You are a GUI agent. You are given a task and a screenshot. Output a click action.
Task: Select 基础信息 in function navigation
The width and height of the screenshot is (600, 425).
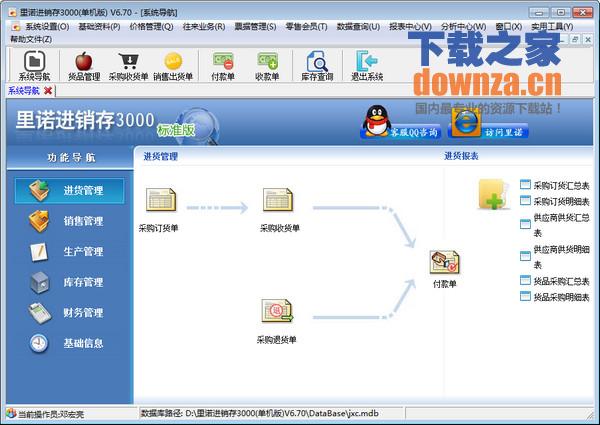pyautogui.click(x=69, y=343)
